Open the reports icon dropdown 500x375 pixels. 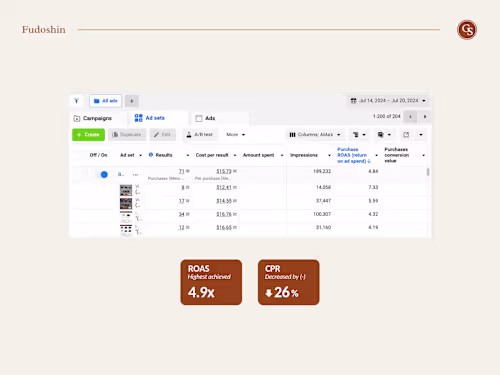point(384,135)
